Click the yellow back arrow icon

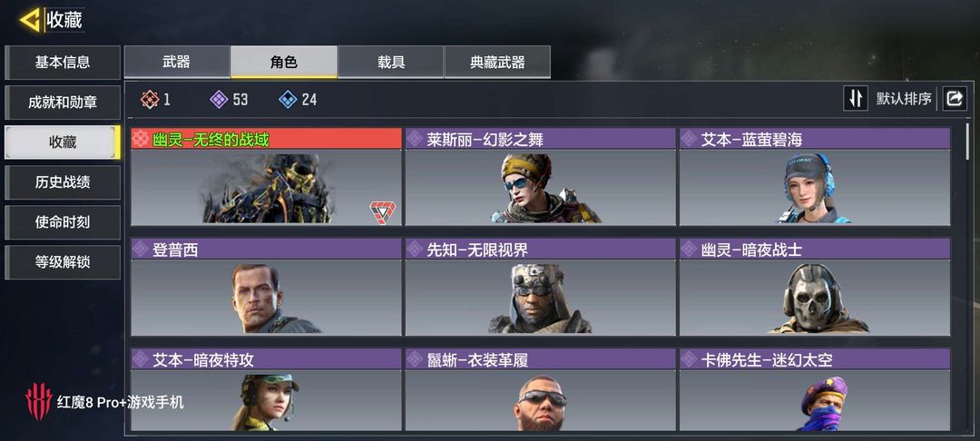click(31, 21)
